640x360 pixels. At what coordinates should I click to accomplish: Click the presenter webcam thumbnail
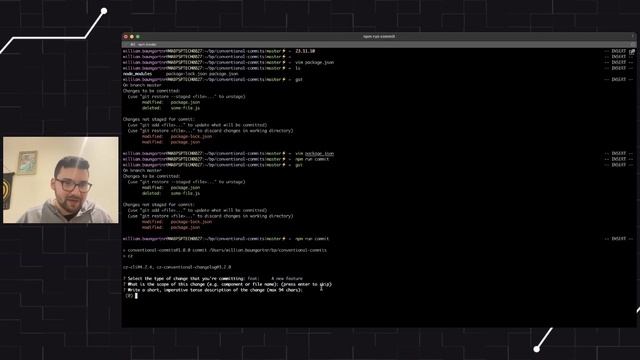61,180
